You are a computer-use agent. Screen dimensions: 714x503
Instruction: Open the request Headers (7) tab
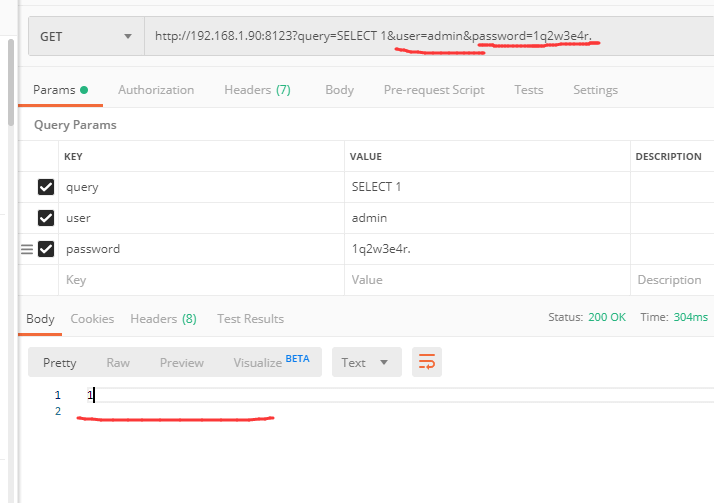[x=257, y=90]
